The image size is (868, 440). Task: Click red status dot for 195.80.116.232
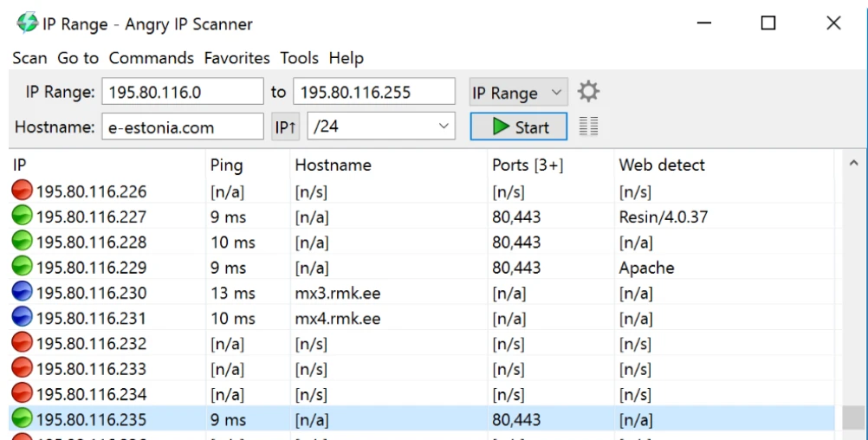pyautogui.click(x=23, y=343)
